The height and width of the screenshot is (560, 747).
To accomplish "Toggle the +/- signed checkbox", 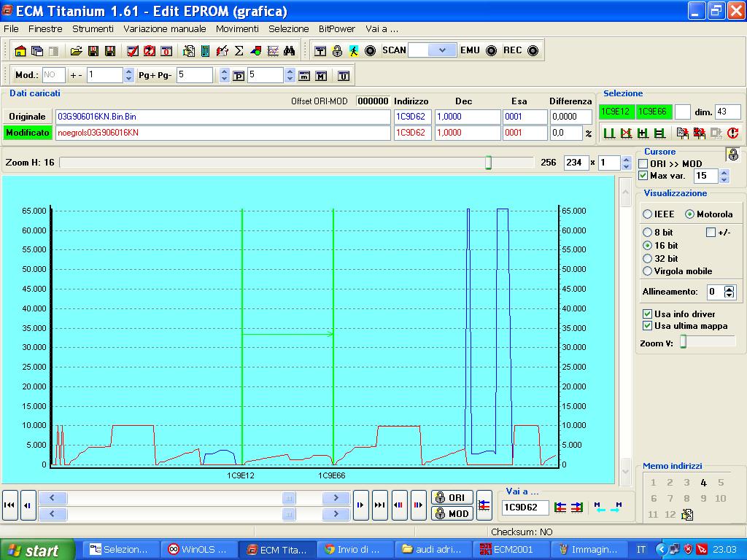I will tap(711, 233).
